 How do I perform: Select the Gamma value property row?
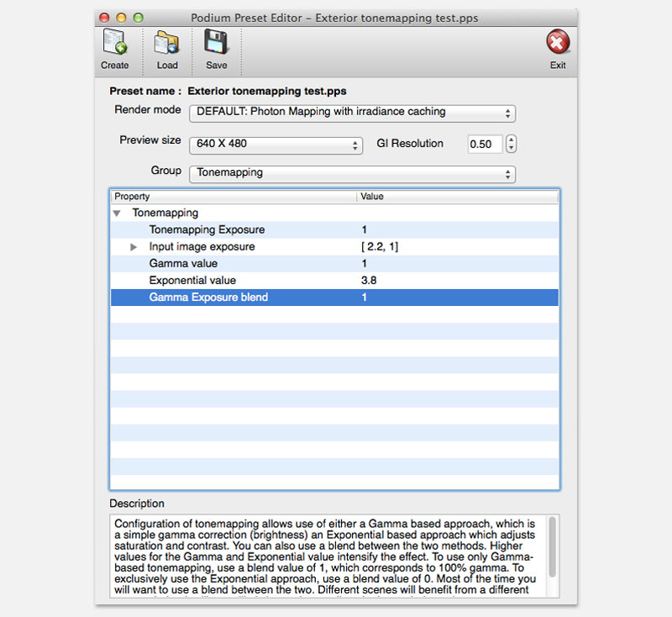pos(334,264)
